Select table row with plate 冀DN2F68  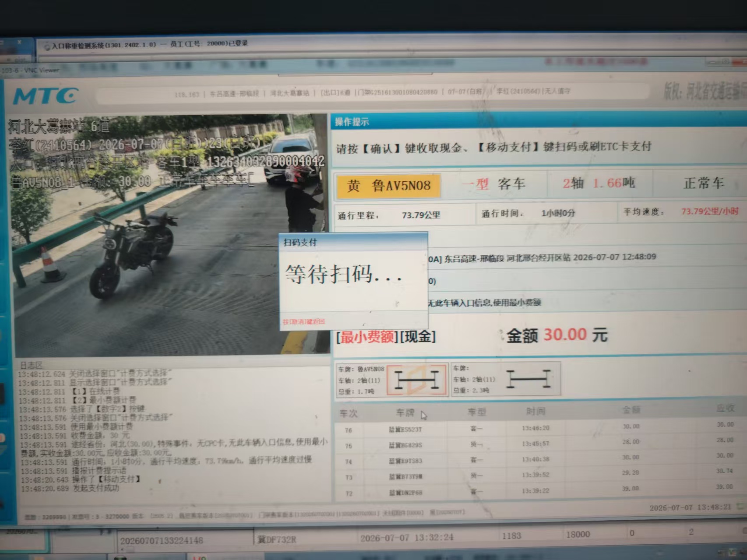point(540,491)
